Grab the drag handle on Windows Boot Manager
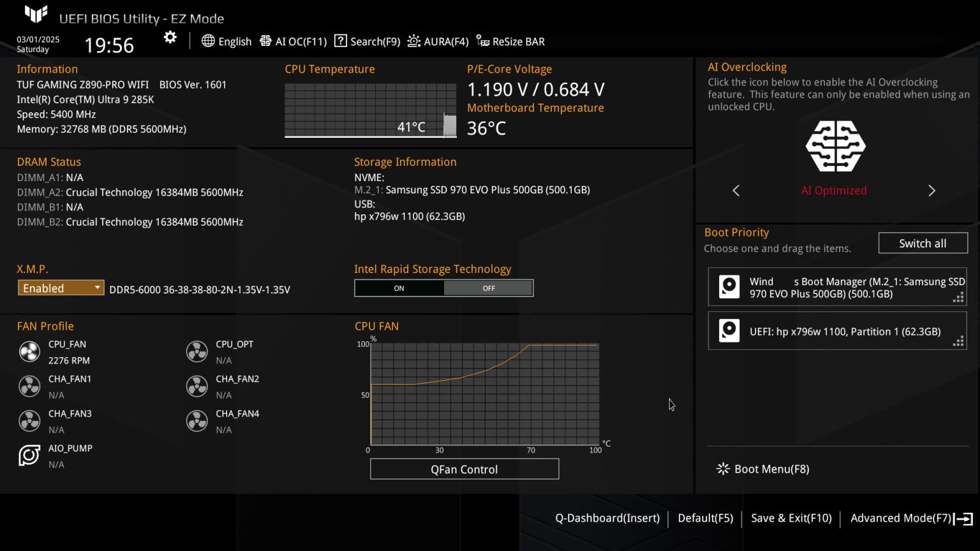Screen dimensions: 980x551 (x=958, y=297)
